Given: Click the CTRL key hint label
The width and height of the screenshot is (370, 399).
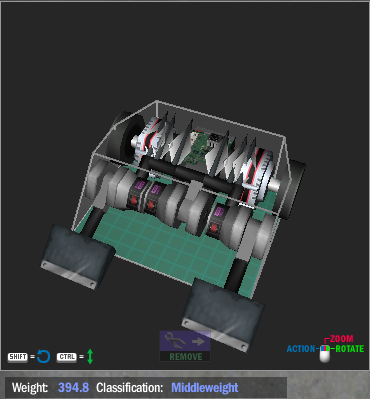Looking at the screenshot, I should pos(67,357).
